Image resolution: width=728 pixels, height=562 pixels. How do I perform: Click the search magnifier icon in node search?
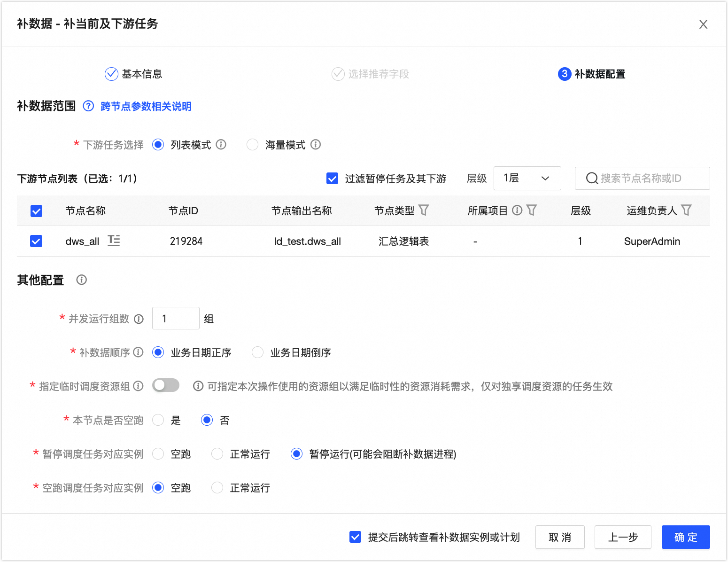[x=592, y=179]
